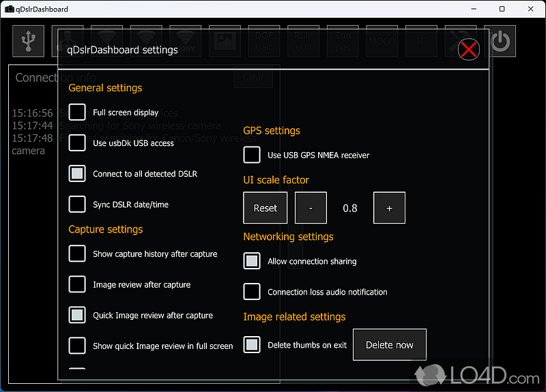The image size is (546, 392).
Task: Click the 15:17:48 log timestamp
Action: pyautogui.click(x=32, y=138)
